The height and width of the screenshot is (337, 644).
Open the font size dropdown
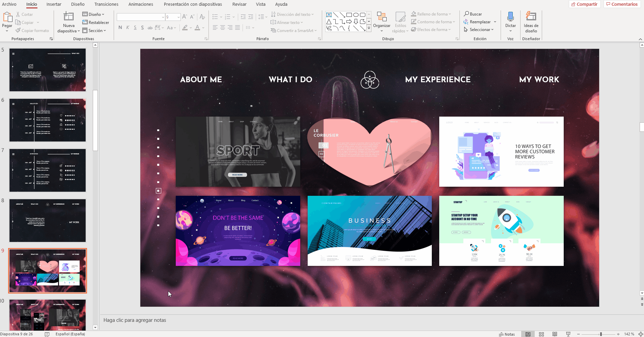[178, 17]
